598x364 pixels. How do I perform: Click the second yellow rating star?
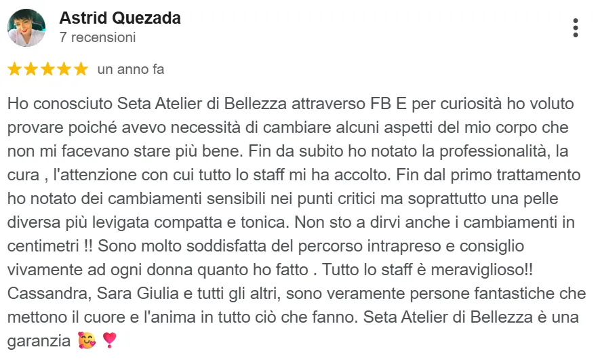(x=31, y=69)
